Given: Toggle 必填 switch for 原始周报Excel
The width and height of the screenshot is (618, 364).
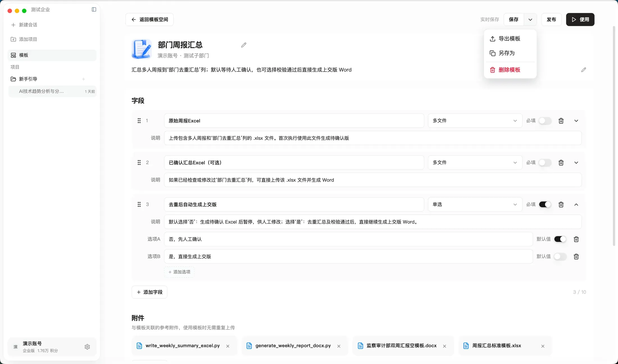Looking at the screenshot, I should click(x=545, y=121).
